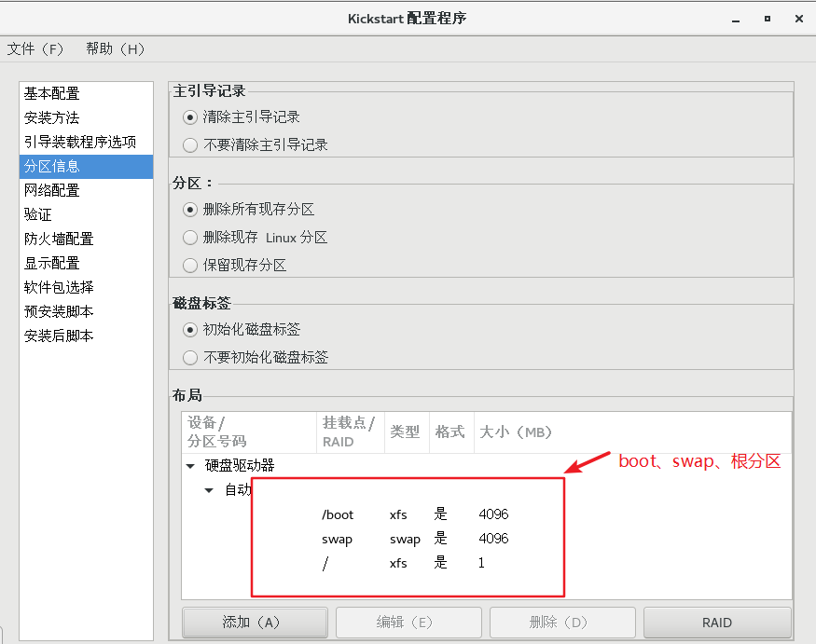The image size is (816, 644).
Task: Choose 删除现存 Linux 分区 option
Action: (190, 238)
